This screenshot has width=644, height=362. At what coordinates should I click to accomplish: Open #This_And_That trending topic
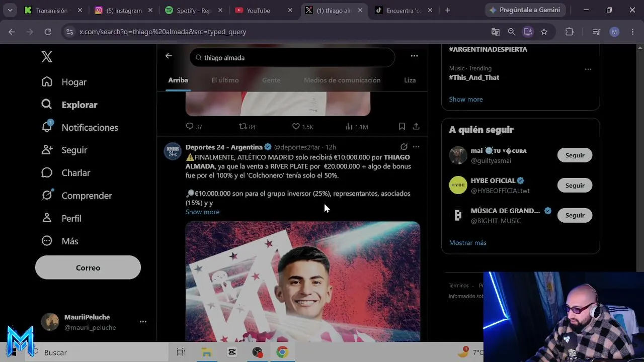tap(474, 77)
